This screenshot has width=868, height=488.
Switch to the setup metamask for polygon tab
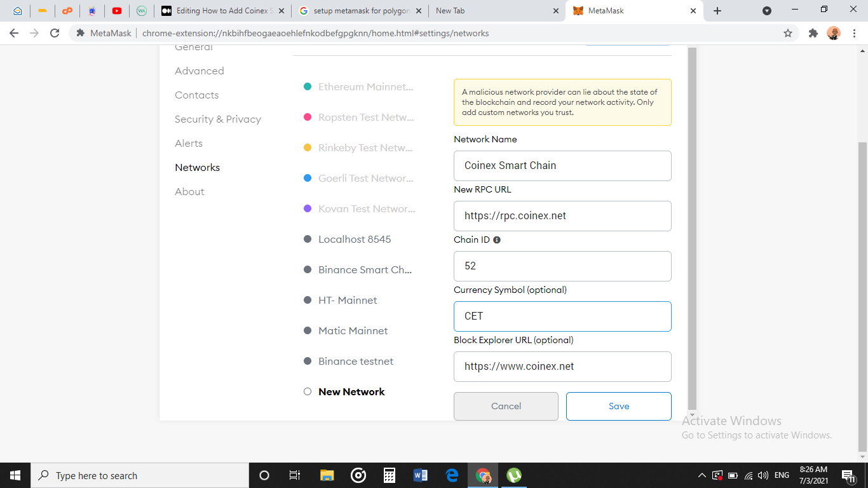click(361, 11)
